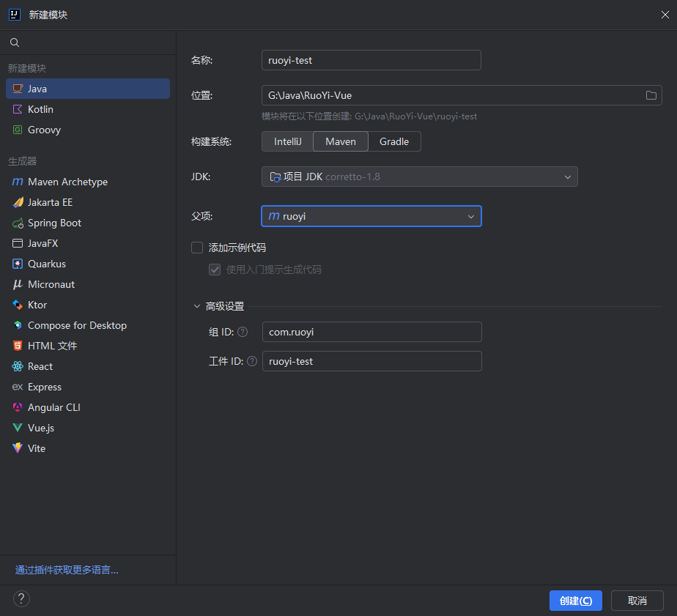
Task: Select Vue.js generator entry
Action: tap(88, 428)
